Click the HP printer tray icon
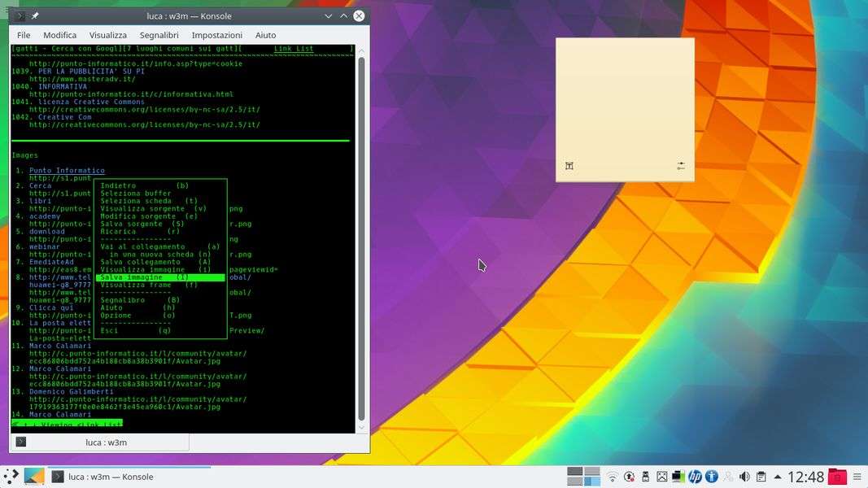Screen dimensions: 868x488 click(695, 477)
